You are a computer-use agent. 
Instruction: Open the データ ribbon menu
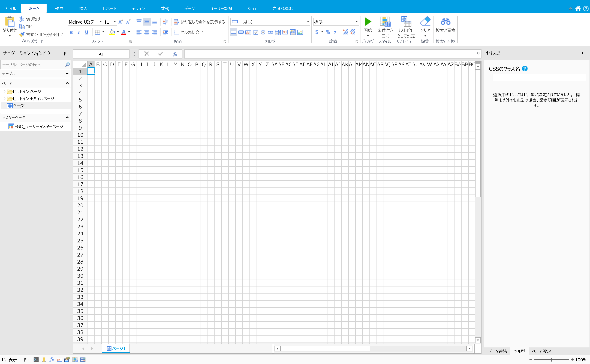[x=190, y=8]
